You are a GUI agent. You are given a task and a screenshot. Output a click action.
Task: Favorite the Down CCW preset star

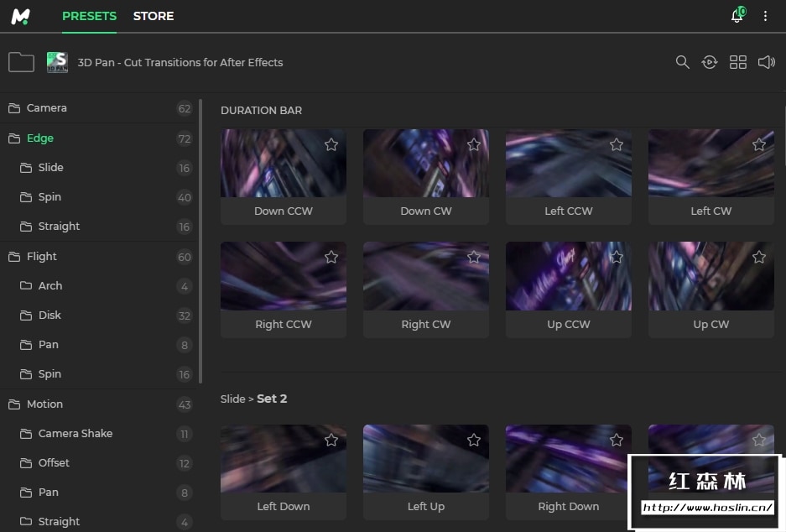point(331,145)
